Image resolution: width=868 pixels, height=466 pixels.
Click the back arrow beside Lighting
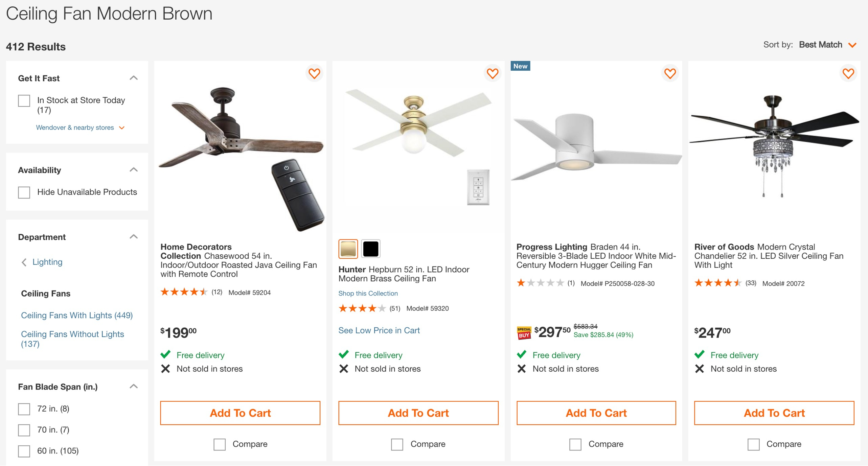pyautogui.click(x=24, y=262)
